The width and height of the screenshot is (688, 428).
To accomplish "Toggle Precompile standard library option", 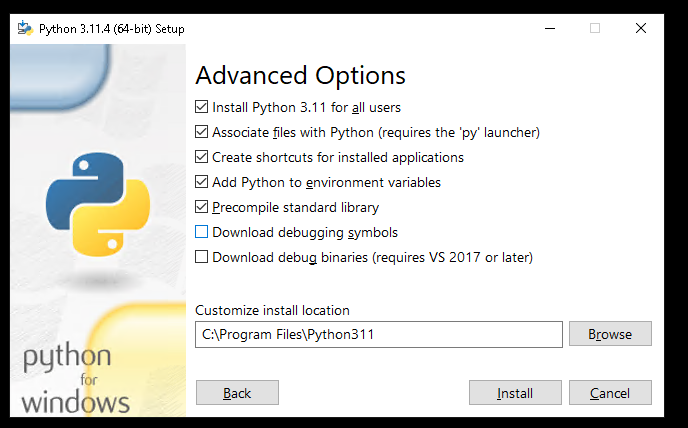I will [x=203, y=207].
